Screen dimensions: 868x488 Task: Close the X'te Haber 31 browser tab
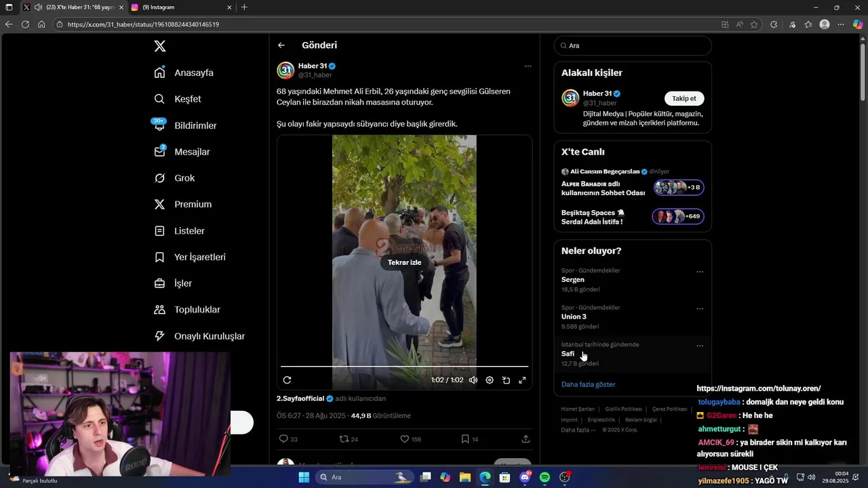[121, 7]
